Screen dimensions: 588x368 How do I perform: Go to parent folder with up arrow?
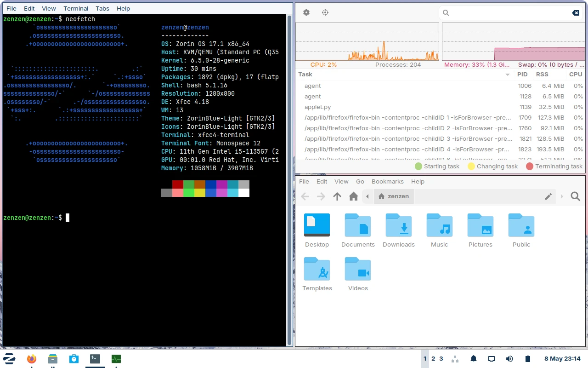tap(337, 196)
